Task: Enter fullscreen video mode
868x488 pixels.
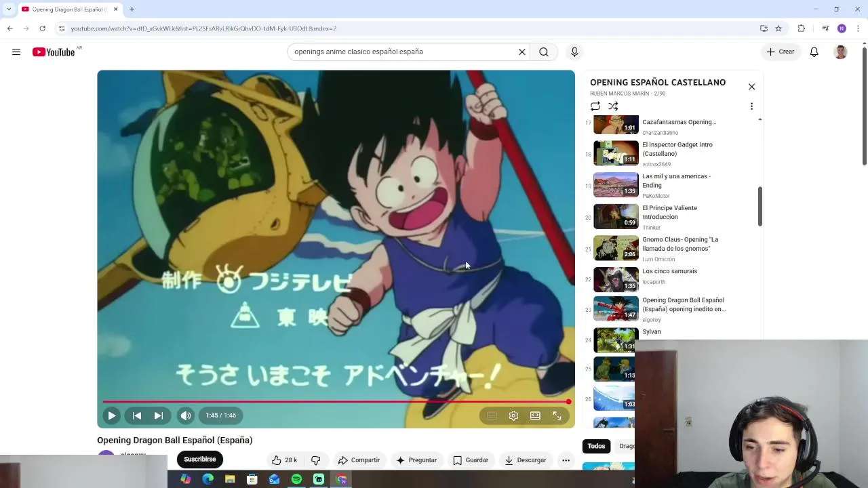Action: coord(557,415)
